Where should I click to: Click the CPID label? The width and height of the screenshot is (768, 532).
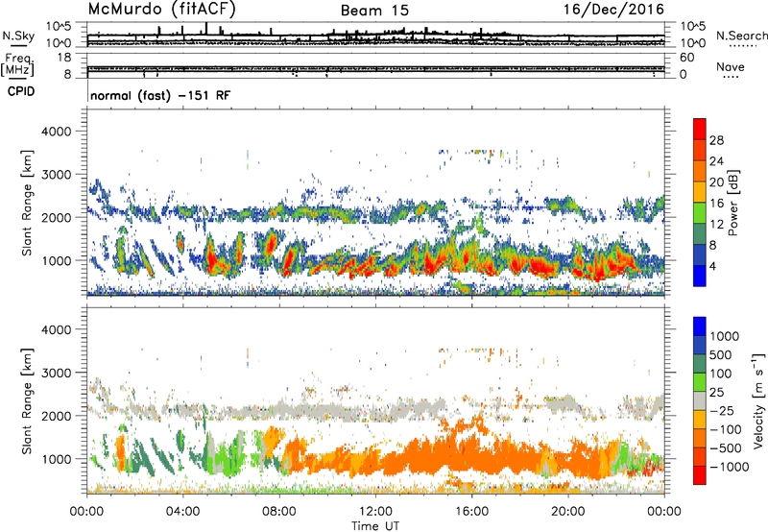(x=21, y=91)
